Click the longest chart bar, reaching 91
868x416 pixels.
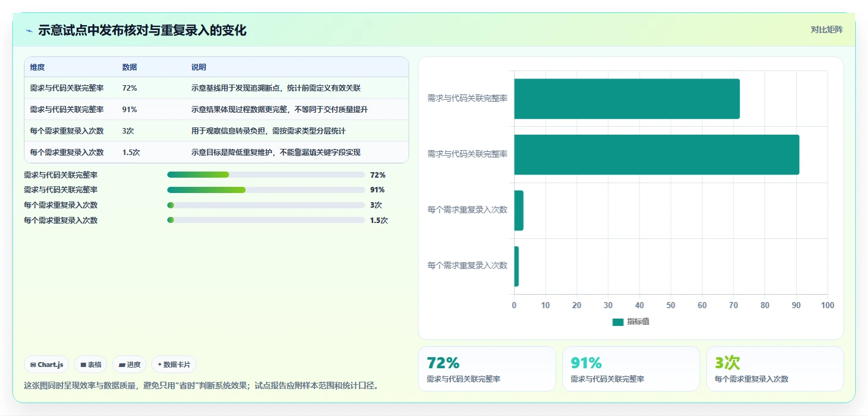click(x=657, y=154)
